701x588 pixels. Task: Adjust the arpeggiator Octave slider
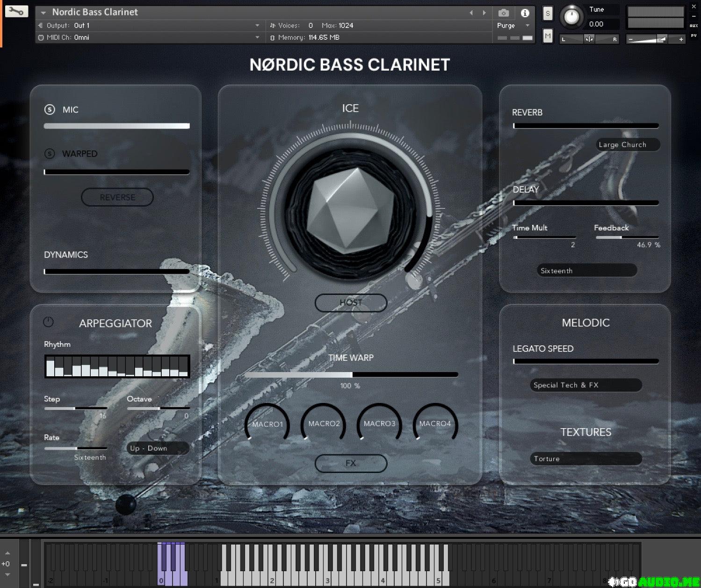[x=158, y=408]
